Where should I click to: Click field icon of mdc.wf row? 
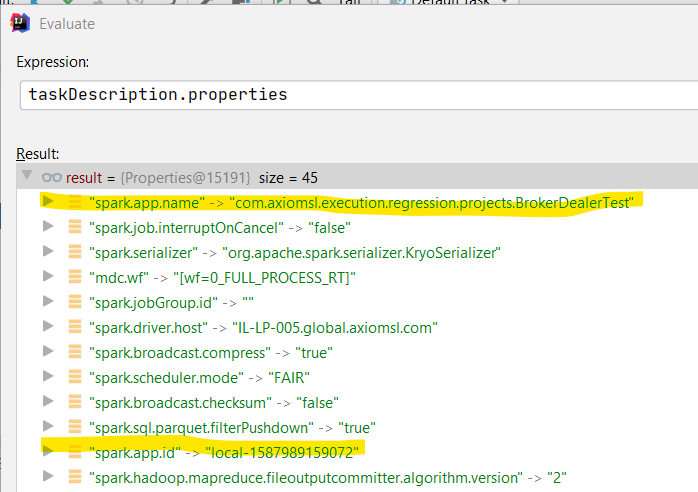75,276
